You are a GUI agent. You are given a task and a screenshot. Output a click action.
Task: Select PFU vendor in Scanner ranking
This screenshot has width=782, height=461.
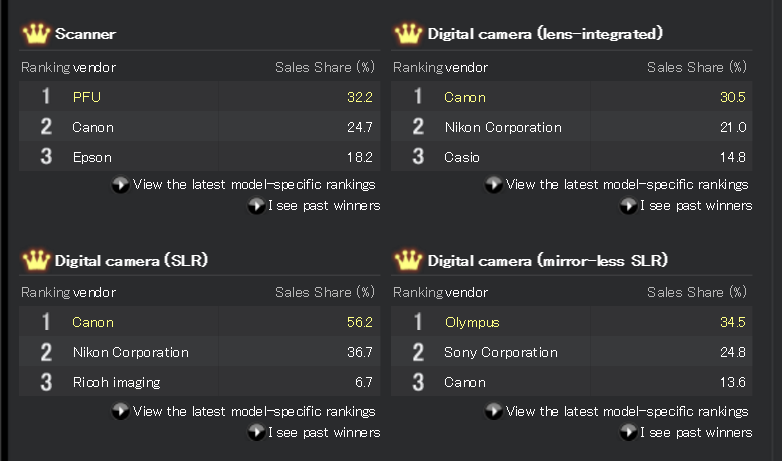tap(86, 97)
